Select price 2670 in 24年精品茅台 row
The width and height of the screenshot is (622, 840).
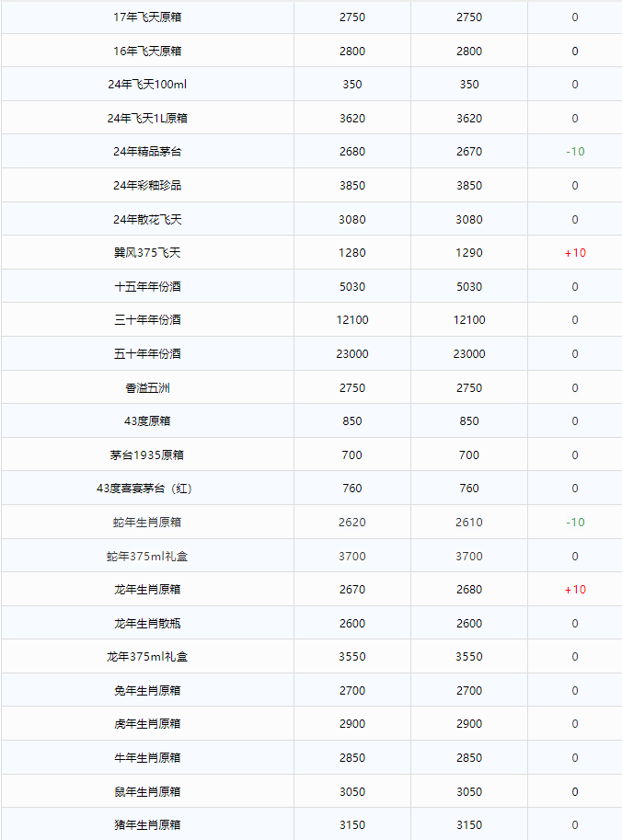click(469, 152)
